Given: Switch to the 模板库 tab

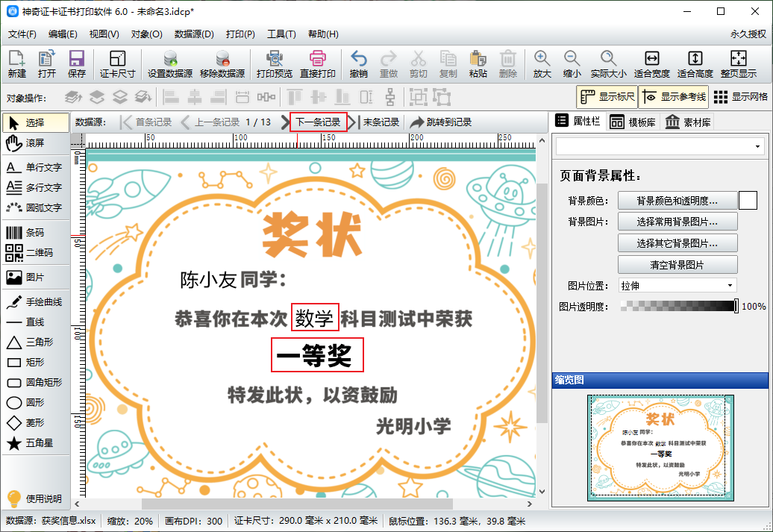Looking at the screenshot, I should point(632,122).
